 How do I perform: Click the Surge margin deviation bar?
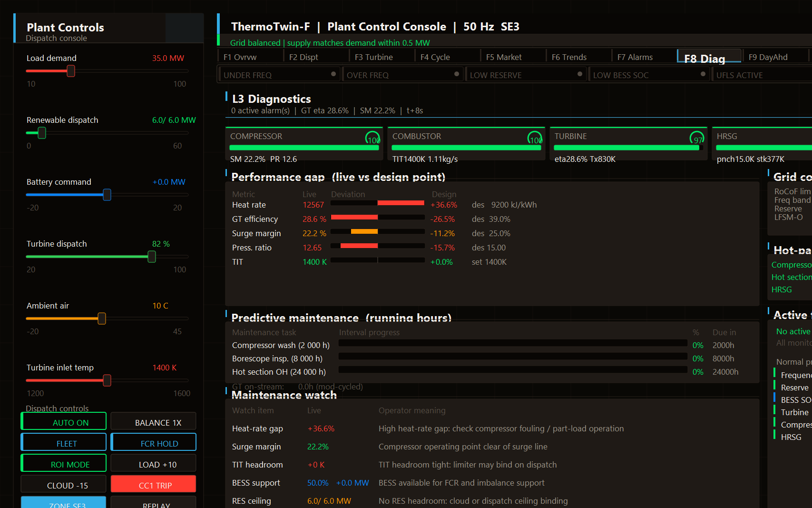click(x=378, y=232)
